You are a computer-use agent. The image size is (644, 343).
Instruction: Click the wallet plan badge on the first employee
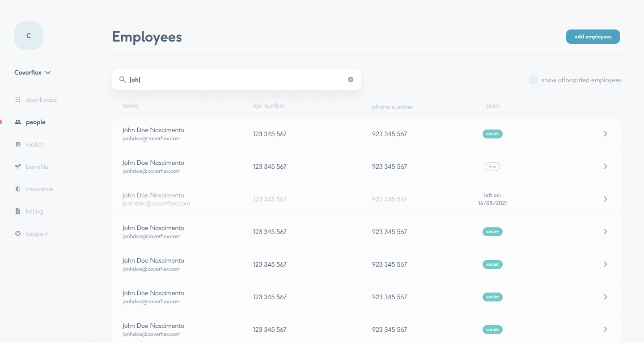[492, 134]
